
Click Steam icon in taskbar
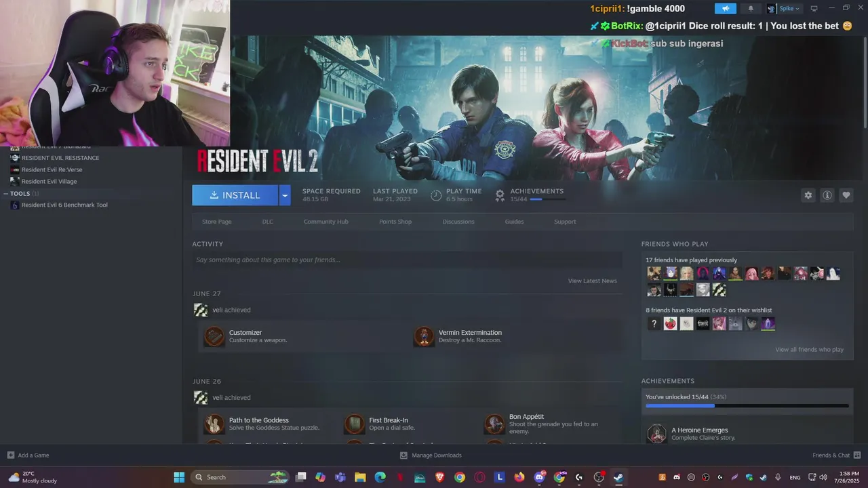pos(618,477)
